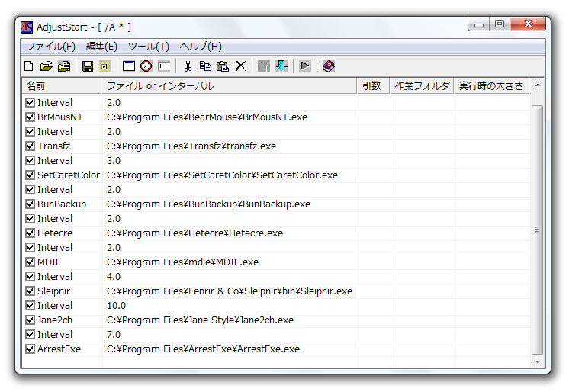The width and height of the screenshot is (569, 392).
Task: Move item down with the cyan arrow icon
Action: [x=281, y=66]
